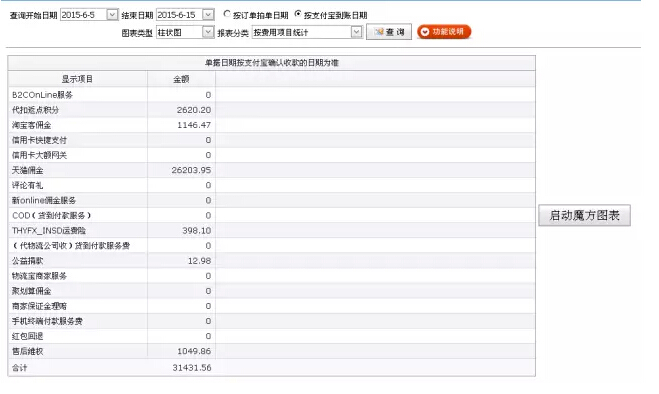Select the 按订单拍单日期 radio button
This screenshot has width=659, height=394.
[227, 14]
